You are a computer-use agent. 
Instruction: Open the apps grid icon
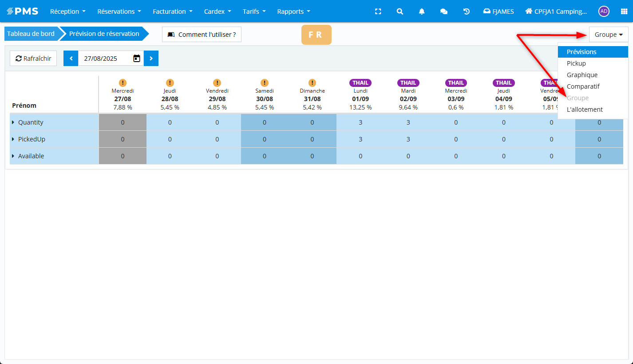point(624,12)
